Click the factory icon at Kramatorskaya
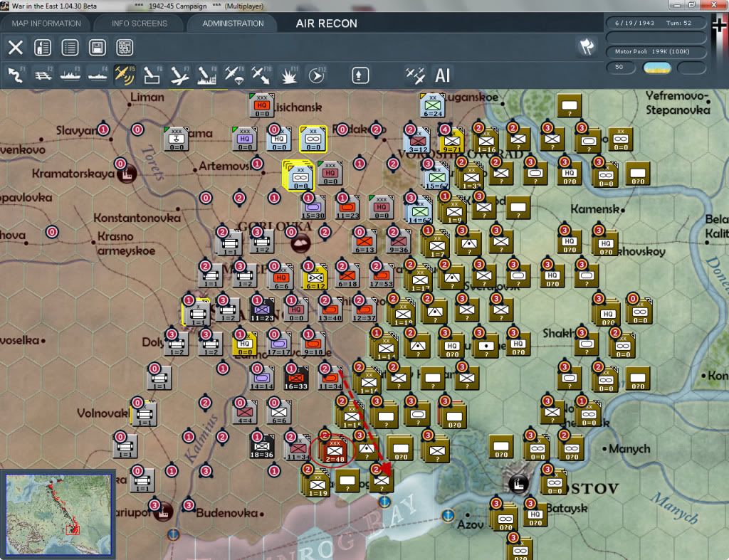Image resolution: width=729 pixels, height=560 pixels. pos(127,174)
